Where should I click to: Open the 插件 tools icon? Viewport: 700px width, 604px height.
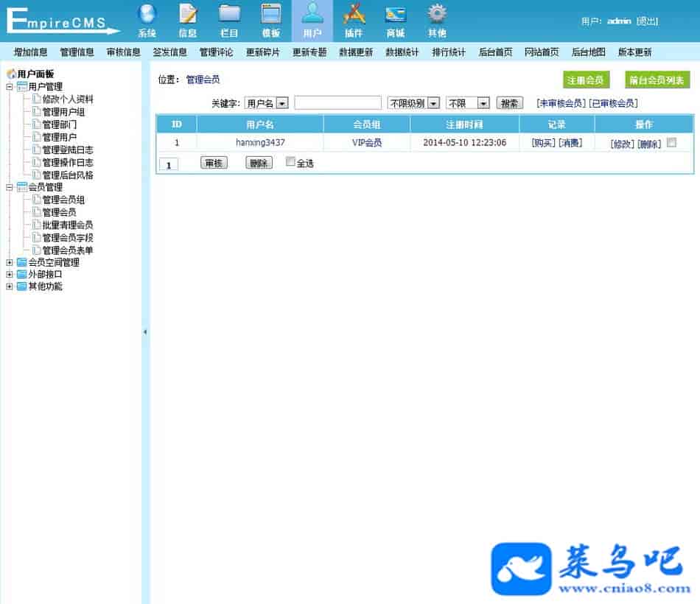[x=354, y=15]
